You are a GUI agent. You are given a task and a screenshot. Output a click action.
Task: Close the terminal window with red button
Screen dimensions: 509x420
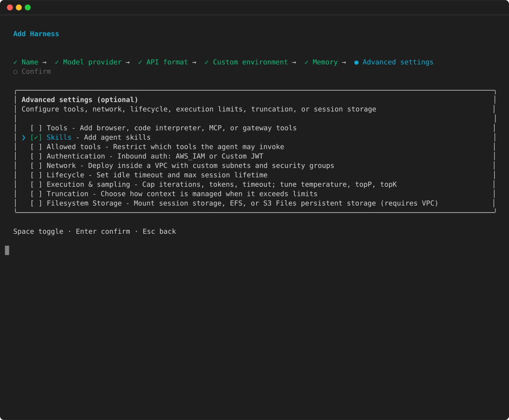(10, 7)
